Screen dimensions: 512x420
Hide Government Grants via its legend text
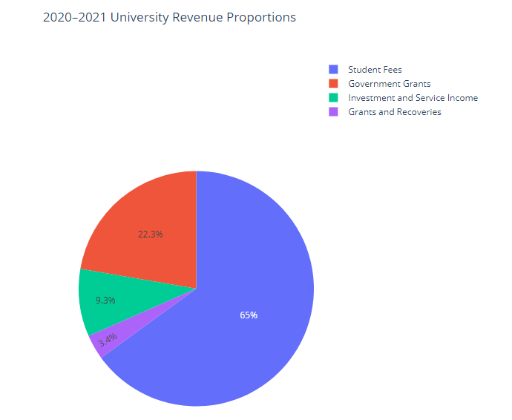(389, 84)
